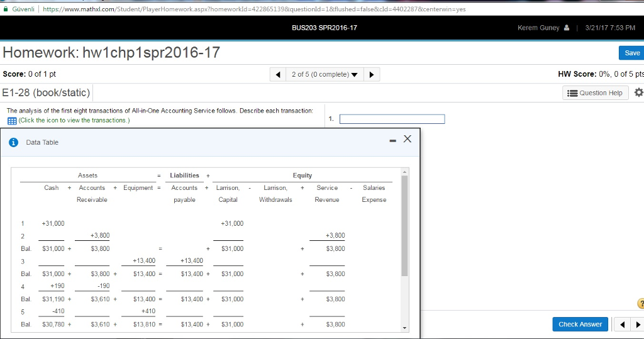Click the '3/21/17 7:53 PM' timestamp
The image size is (644, 339).
coord(610,28)
